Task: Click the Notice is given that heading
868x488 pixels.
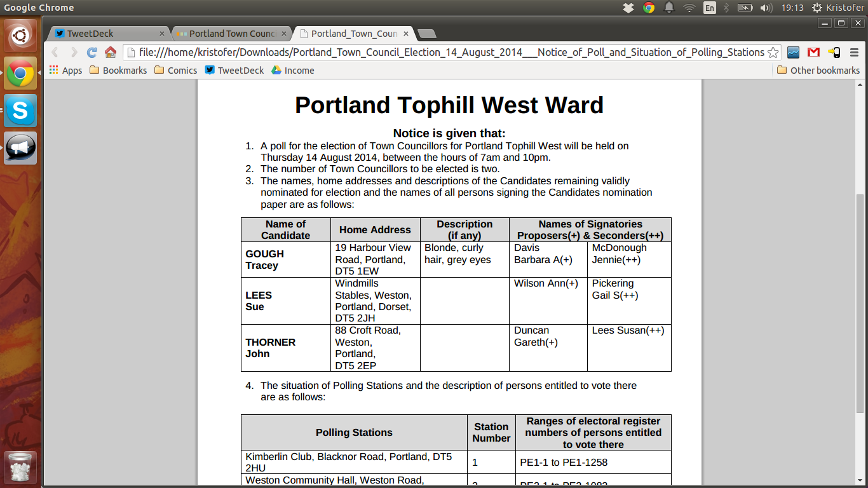Action: tap(449, 133)
